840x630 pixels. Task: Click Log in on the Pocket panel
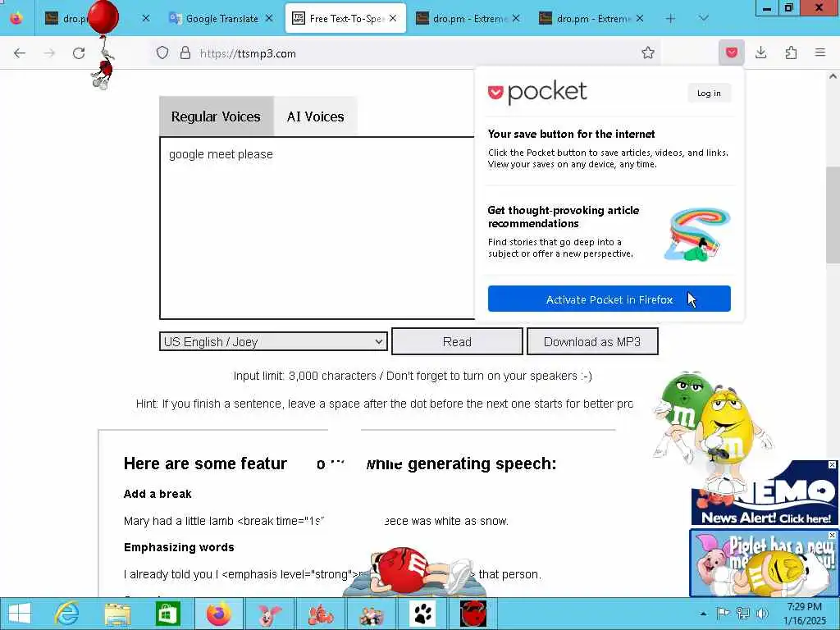tap(709, 94)
